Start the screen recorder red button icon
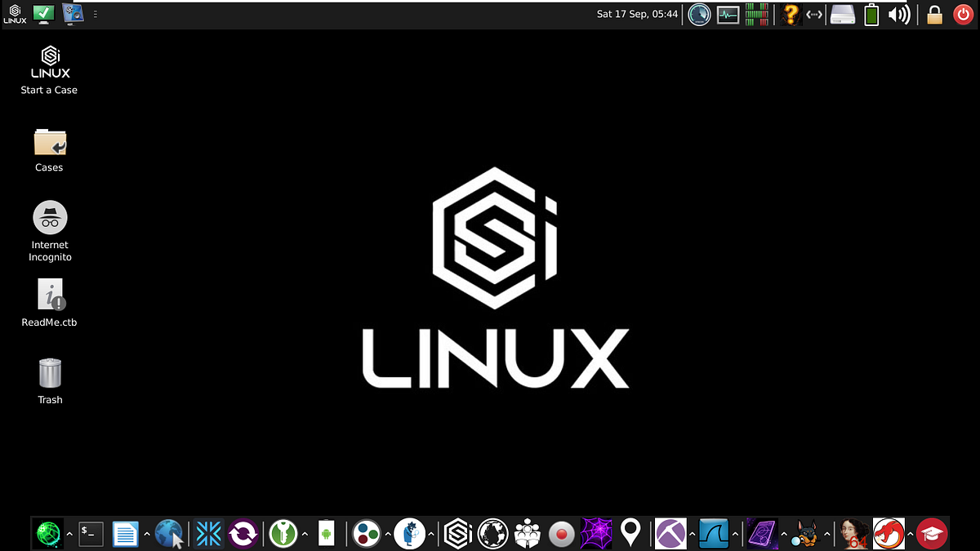980x551 pixels. (562, 533)
